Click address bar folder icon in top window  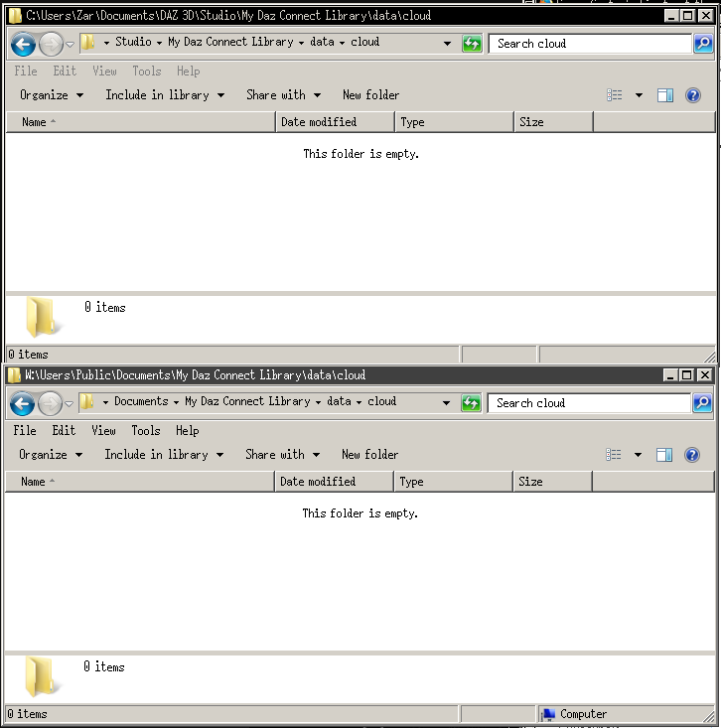click(x=88, y=43)
